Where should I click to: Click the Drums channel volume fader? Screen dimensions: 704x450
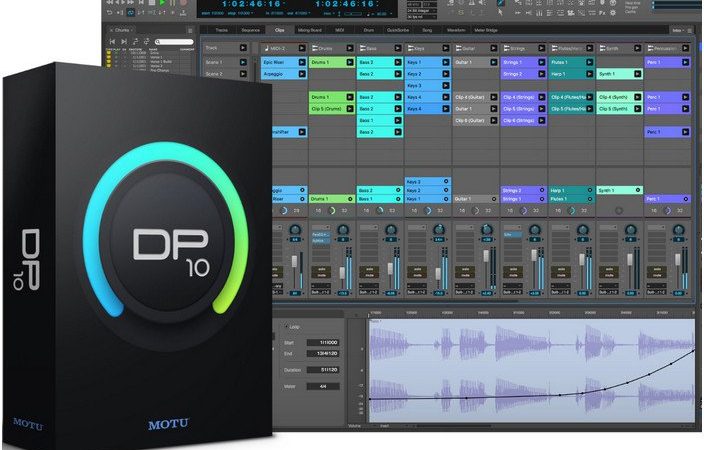[x=342, y=272]
